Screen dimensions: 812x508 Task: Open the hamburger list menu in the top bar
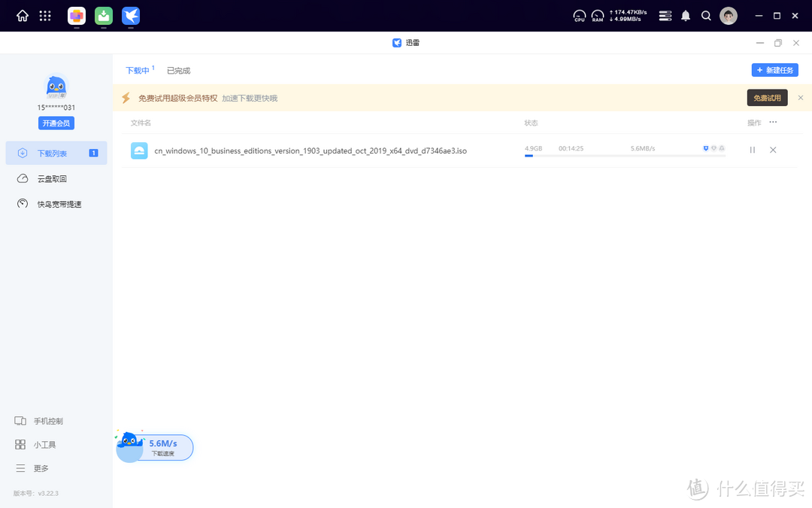click(665, 15)
